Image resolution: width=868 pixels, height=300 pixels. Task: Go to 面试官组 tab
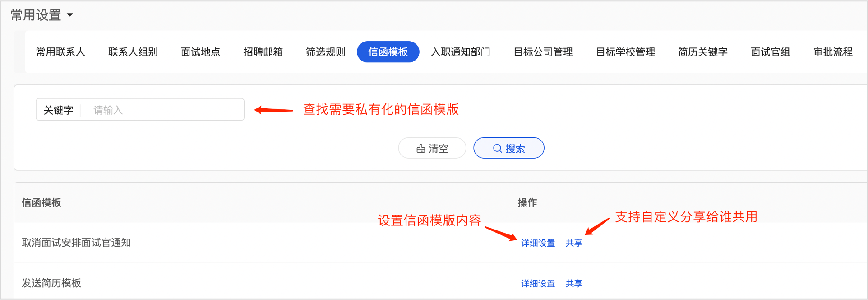coord(771,52)
